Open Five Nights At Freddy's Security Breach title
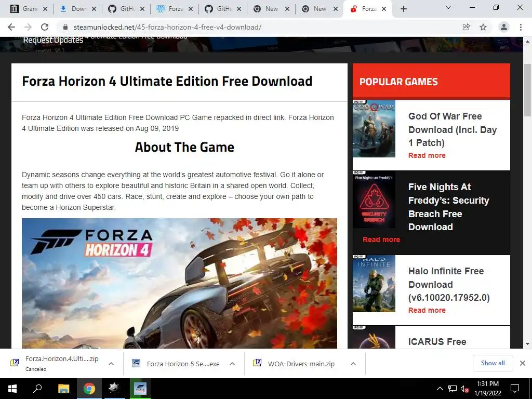532x399 pixels. [448, 207]
